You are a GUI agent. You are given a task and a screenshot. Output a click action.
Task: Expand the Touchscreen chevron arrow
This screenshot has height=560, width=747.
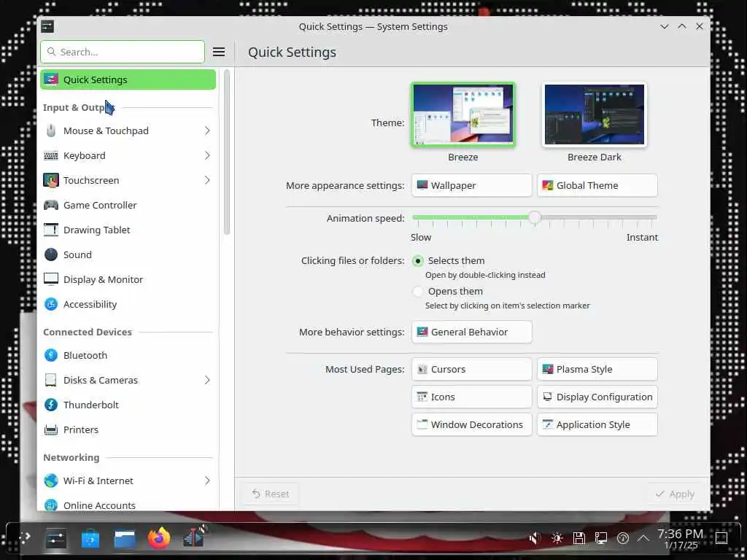point(207,181)
